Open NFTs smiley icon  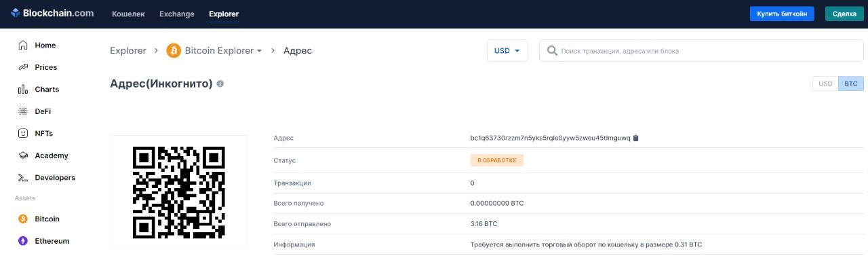pos(23,134)
